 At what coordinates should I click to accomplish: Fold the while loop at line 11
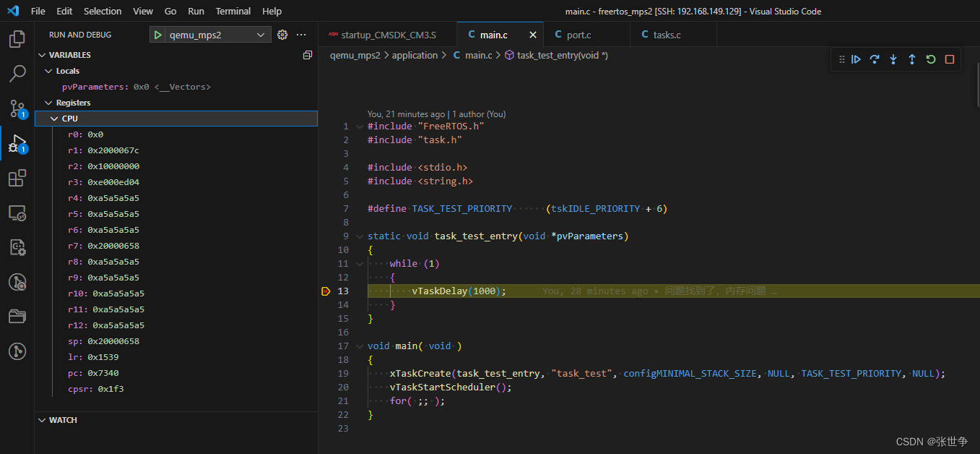click(x=359, y=264)
